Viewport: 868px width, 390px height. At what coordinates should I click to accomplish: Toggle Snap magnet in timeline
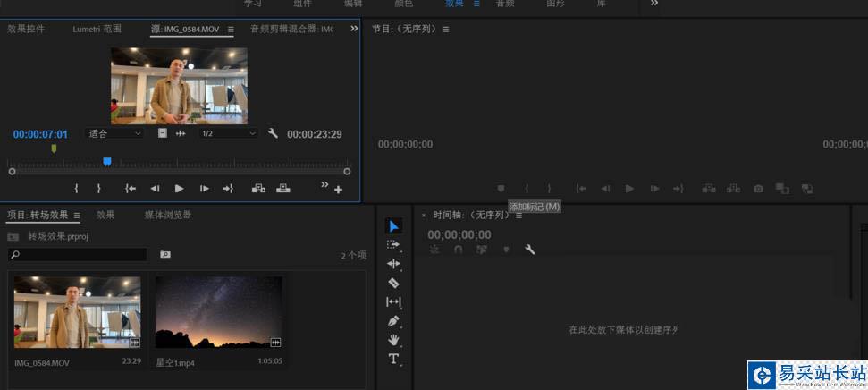pos(459,250)
